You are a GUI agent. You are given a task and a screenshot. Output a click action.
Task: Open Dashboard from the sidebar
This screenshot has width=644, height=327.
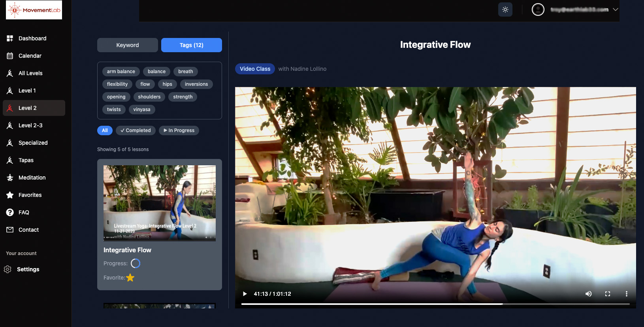[32, 38]
